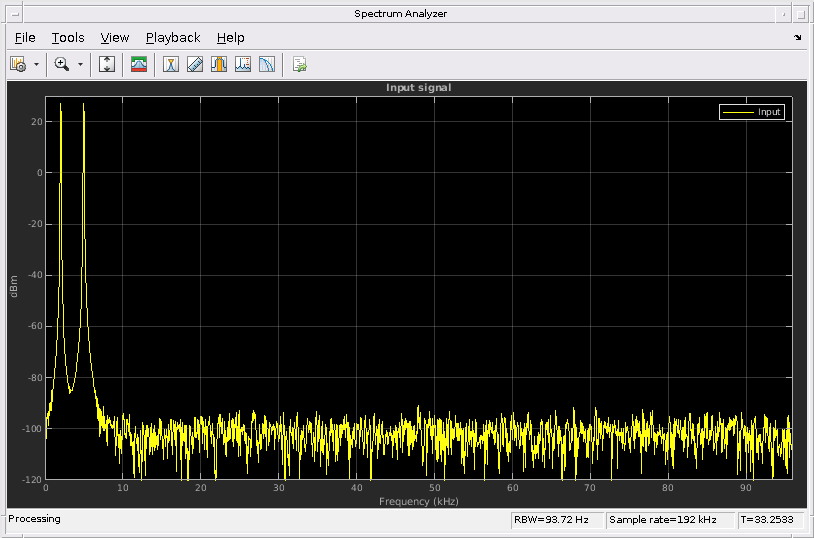This screenshot has width=814, height=538.
Task: Open the File menu
Action: coord(25,38)
